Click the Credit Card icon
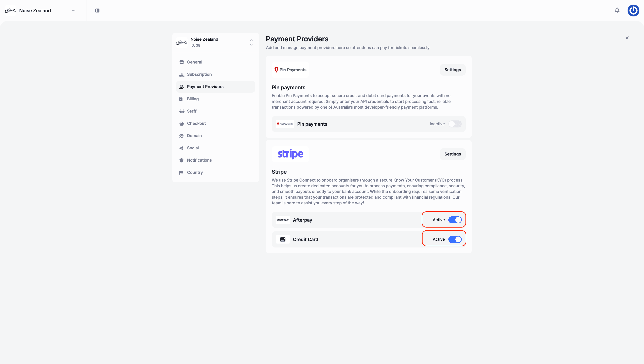 pos(283,240)
